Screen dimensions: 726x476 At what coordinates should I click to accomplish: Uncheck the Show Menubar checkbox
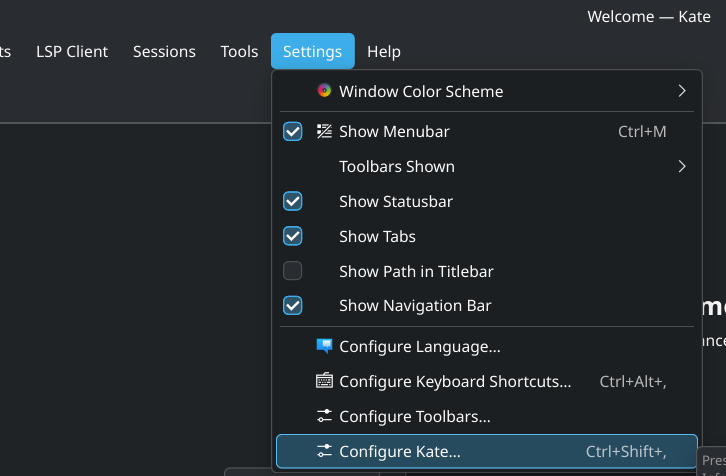coord(293,132)
